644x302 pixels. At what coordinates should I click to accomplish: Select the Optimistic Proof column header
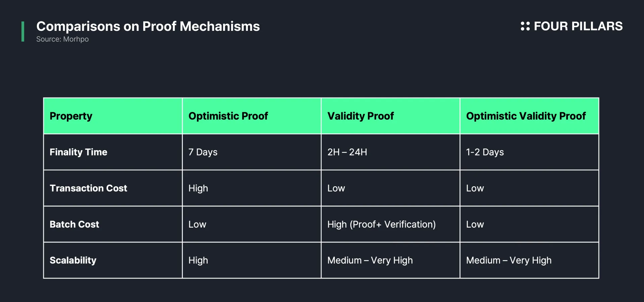(x=252, y=116)
